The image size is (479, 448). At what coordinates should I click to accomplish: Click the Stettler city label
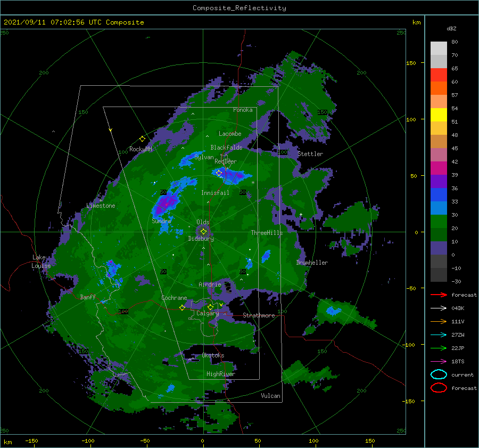[x=310, y=154]
